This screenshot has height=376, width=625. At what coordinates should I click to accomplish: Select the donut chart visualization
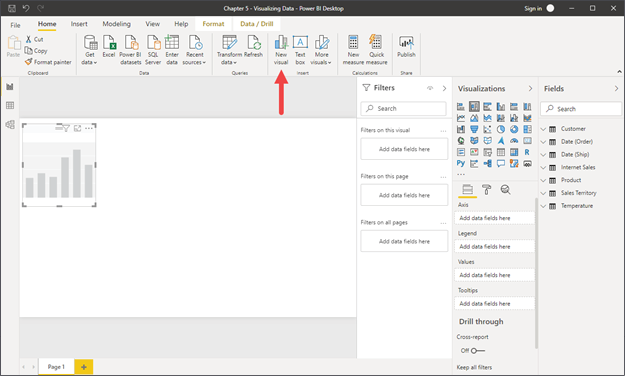click(514, 129)
